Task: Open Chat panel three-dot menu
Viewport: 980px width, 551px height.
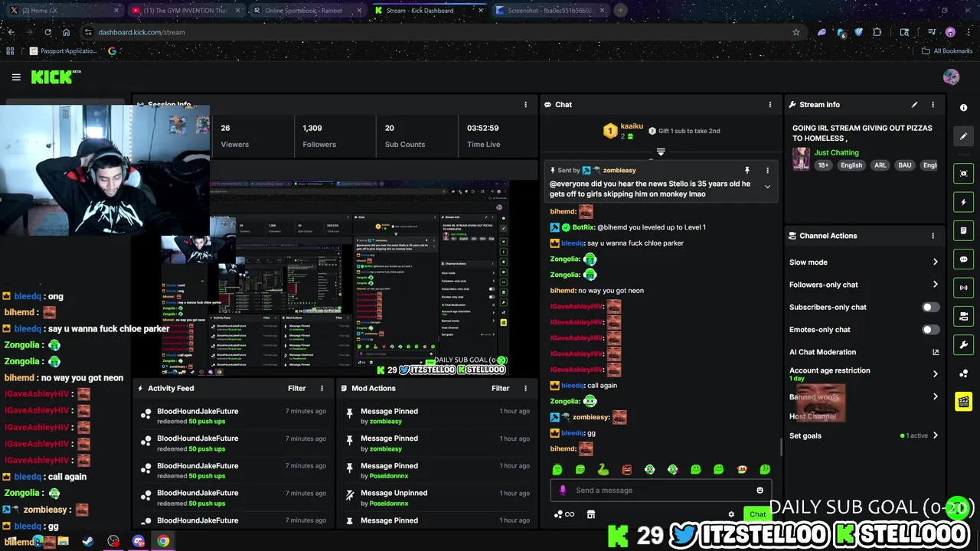Action: click(x=770, y=105)
